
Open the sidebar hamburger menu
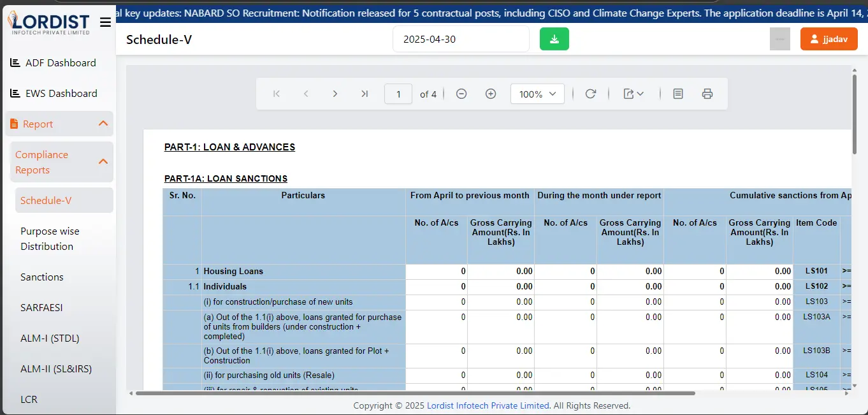click(105, 21)
